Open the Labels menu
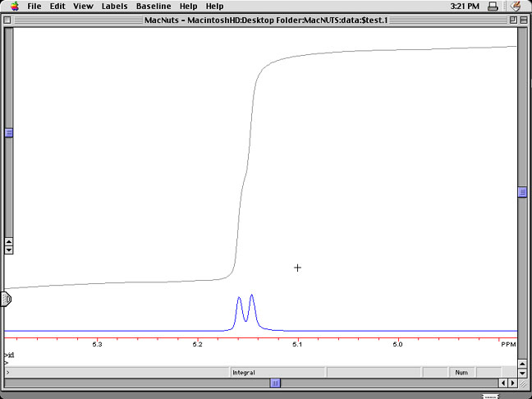Viewport: 532px width, 399px height. [114, 6]
